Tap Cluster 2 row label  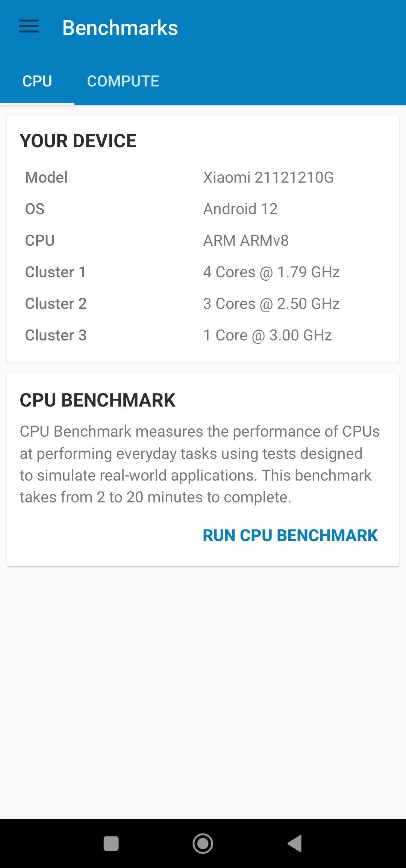click(x=56, y=304)
